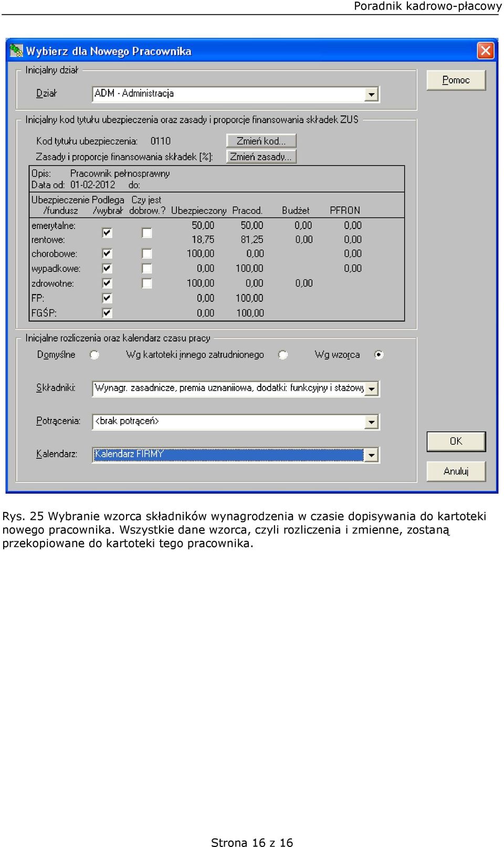Click the date value 01-02-2012
This screenshot has height=847, width=504.
click(x=92, y=185)
